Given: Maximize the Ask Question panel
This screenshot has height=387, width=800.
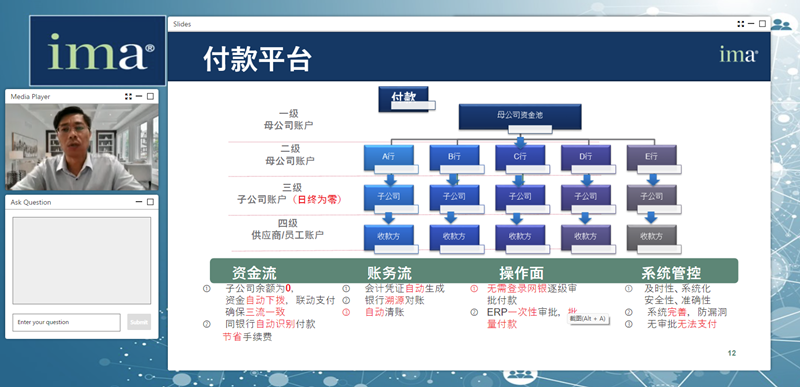Looking at the screenshot, I should (150, 202).
